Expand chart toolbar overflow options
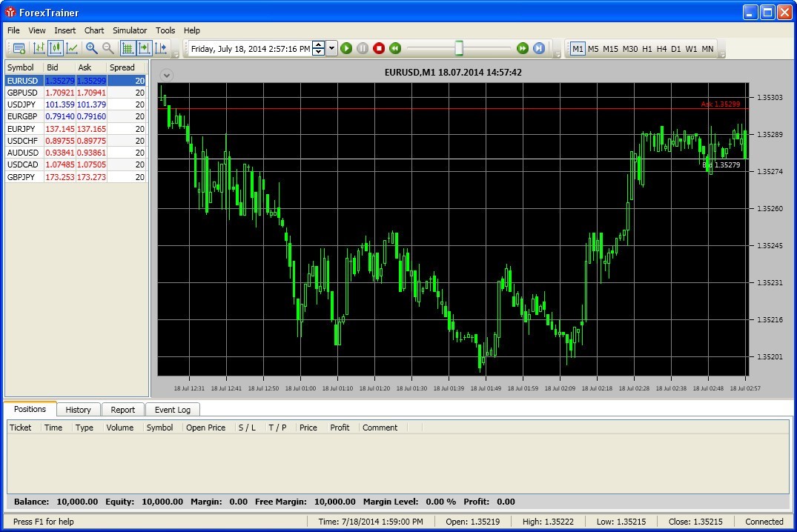This screenshot has width=797, height=532. 176,54
